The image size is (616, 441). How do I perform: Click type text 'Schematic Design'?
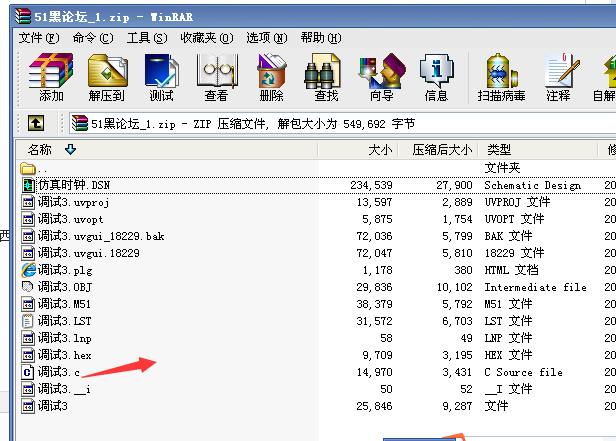pos(532,185)
